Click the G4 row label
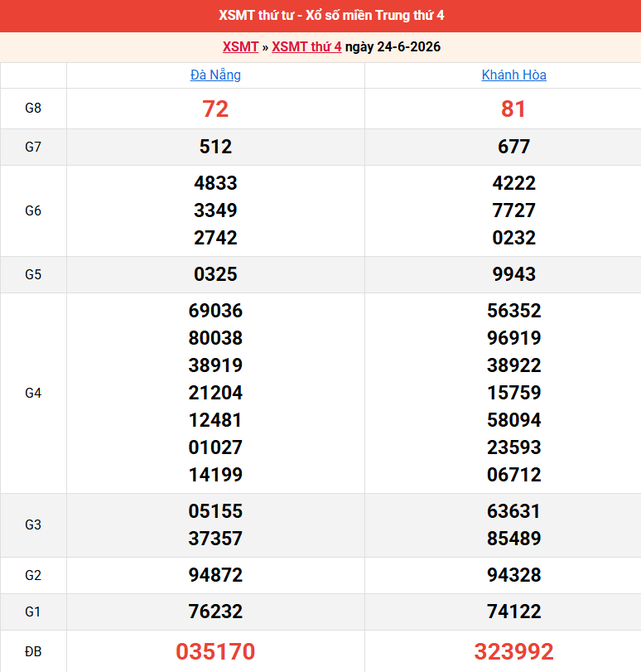Image resolution: width=641 pixels, height=672 pixels. pos(33,393)
